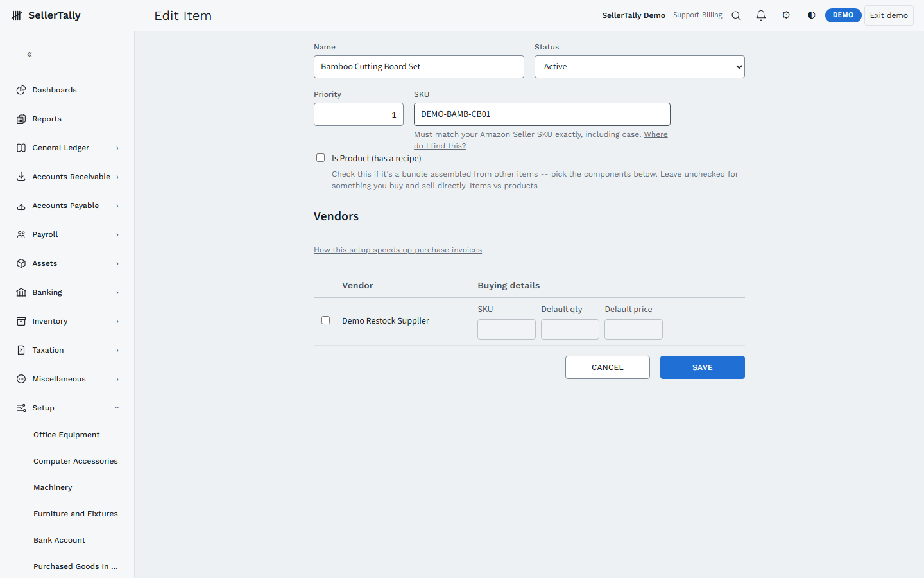
Task: Click the Accounts Payable upload icon
Action: tap(21, 206)
